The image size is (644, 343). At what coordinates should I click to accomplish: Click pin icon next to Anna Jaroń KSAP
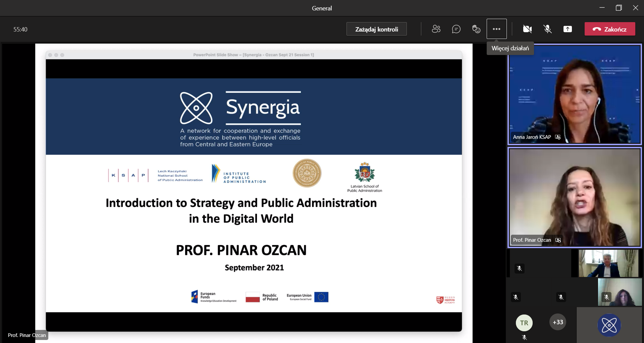point(558,137)
